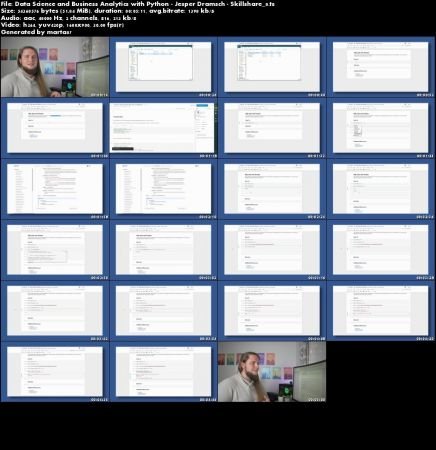Open first thumbnail in the fifth row
The image size is (436, 450).
(x=55, y=311)
